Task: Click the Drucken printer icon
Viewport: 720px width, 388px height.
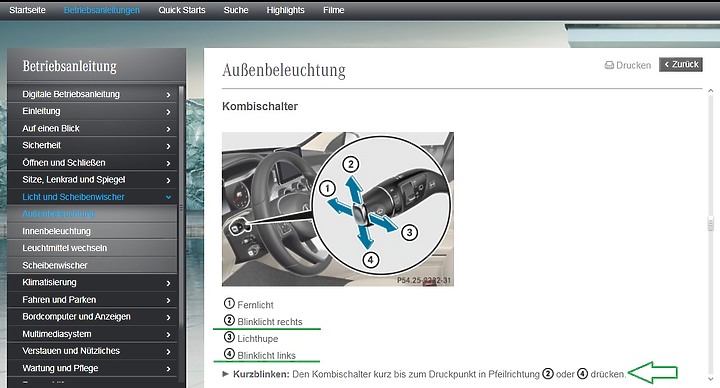Action: (x=609, y=65)
